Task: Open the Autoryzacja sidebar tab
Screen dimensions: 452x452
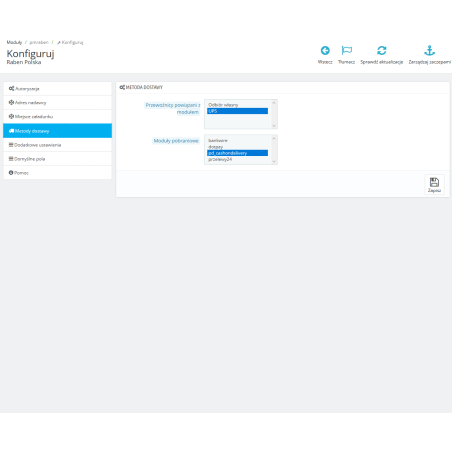Action: point(57,89)
